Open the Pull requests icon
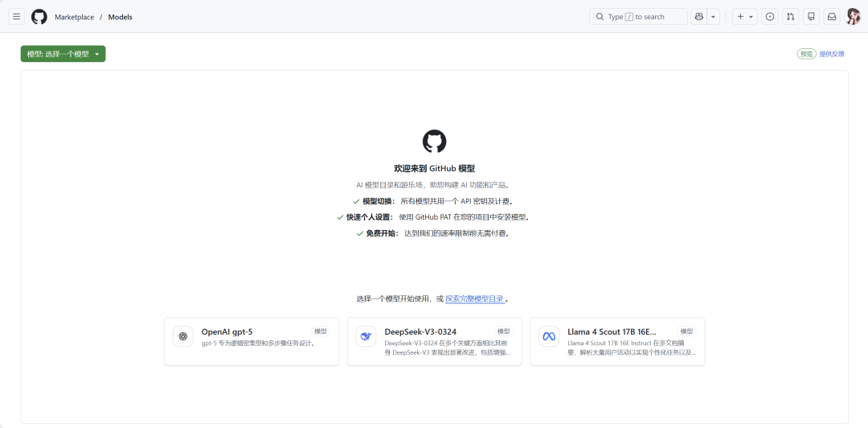The image size is (868, 428). (x=791, y=17)
